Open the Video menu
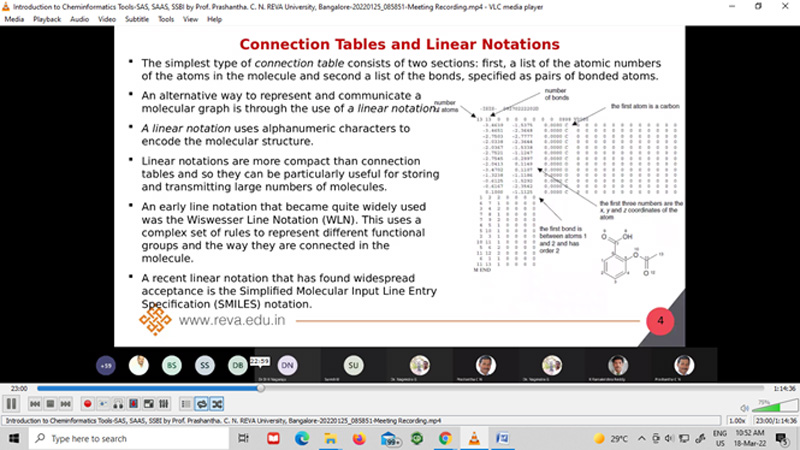 [107, 19]
